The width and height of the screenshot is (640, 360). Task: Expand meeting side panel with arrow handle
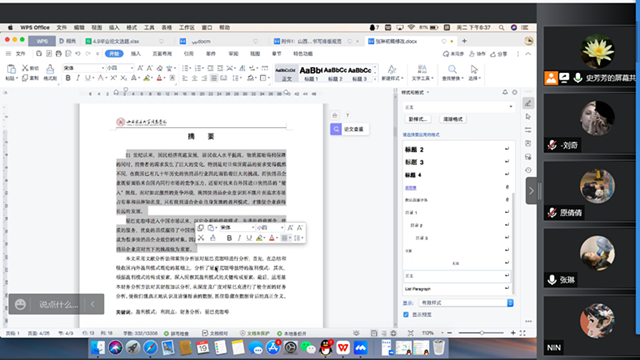(x=531, y=191)
